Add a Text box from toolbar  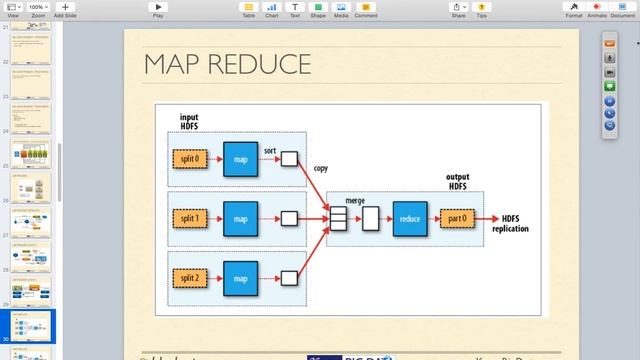(295, 7)
